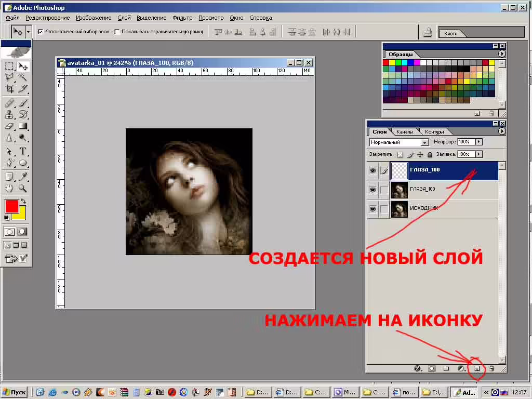Image resolution: width=532 pixels, height=399 pixels.
Task: Select the Move tool in toolbox
Action: [23, 66]
